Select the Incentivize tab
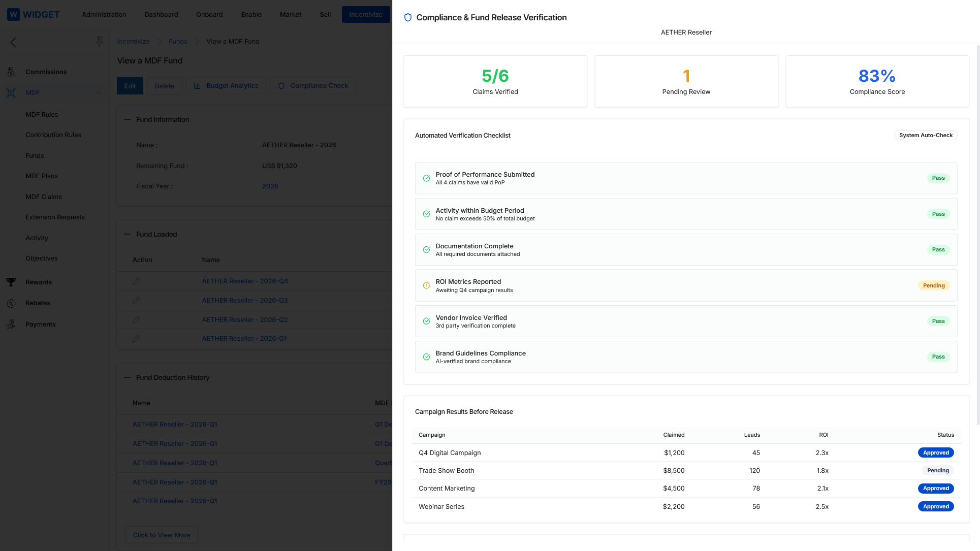 click(366, 15)
